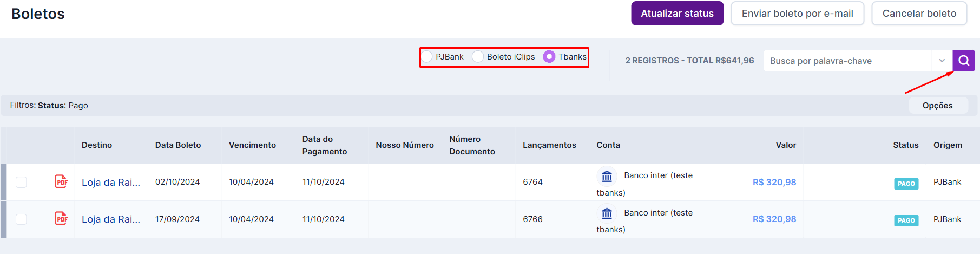The height and width of the screenshot is (254, 980).
Task: Click PAGO status badge in second row
Action: tap(906, 220)
